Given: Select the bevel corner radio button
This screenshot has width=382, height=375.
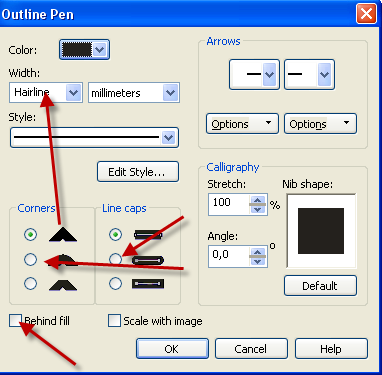Looking at the screenshot, I should (x=30, y=284).
